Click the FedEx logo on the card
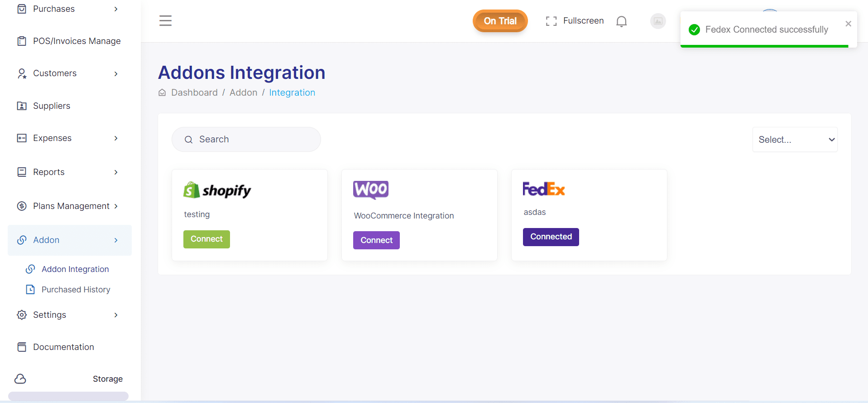Image resolution: width=868 pixels, height=403 pixels. tap(543, 189)
